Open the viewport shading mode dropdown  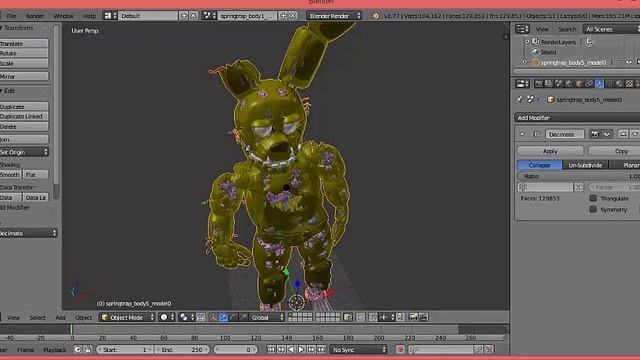click(167, 317)
